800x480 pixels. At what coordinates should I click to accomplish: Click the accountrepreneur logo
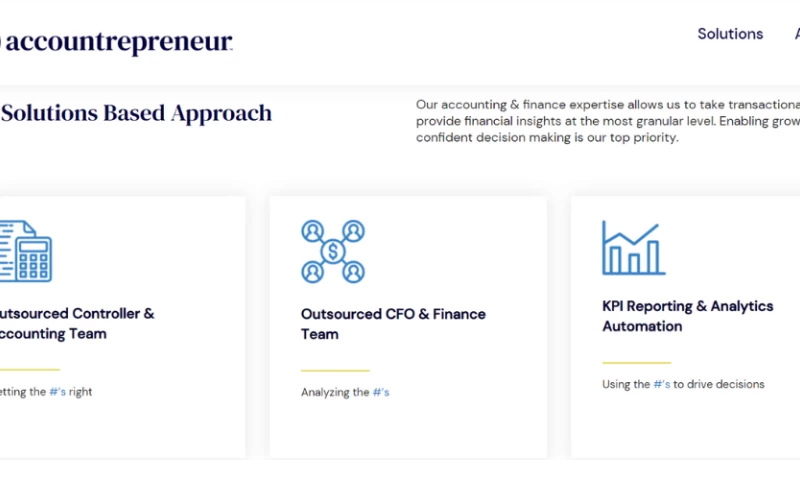[116, 43]
